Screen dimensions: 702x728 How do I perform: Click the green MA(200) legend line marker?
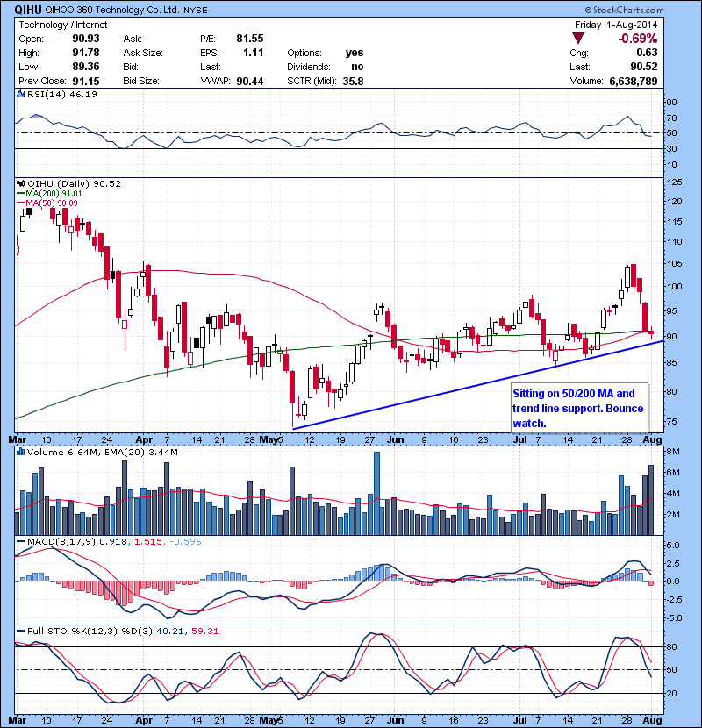click(x=20, y=194)
